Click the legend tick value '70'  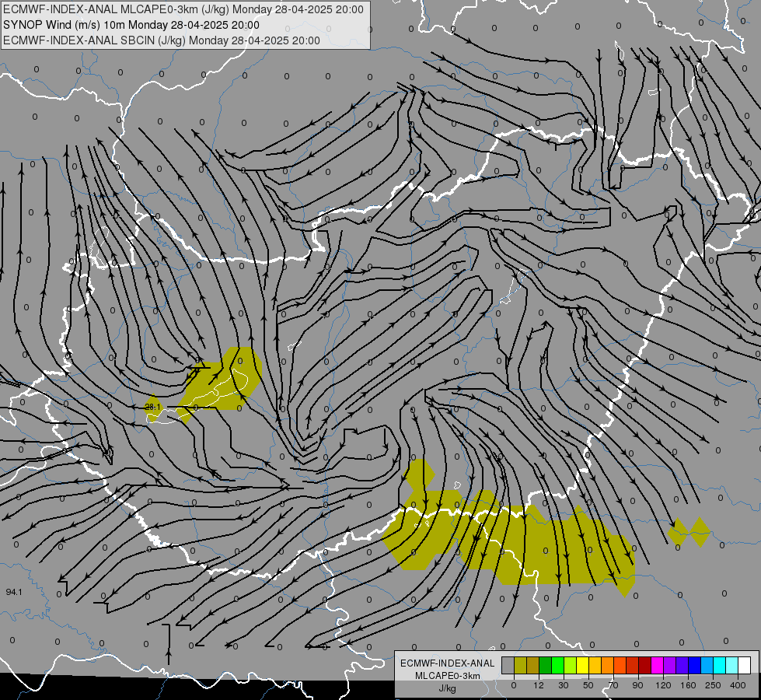[613, 685]
